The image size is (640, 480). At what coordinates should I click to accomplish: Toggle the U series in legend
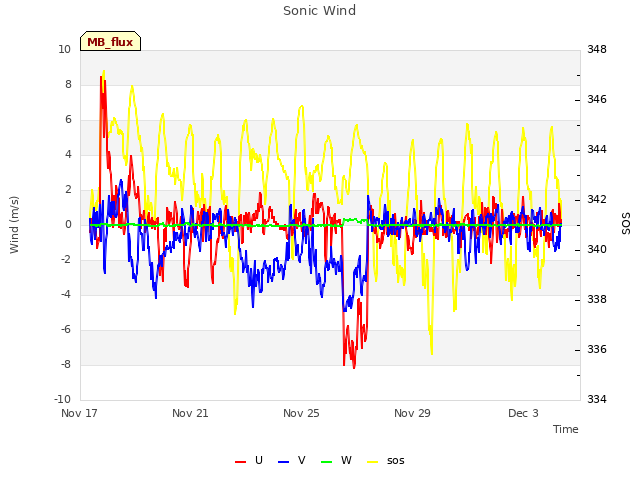[x=249, y=461]
